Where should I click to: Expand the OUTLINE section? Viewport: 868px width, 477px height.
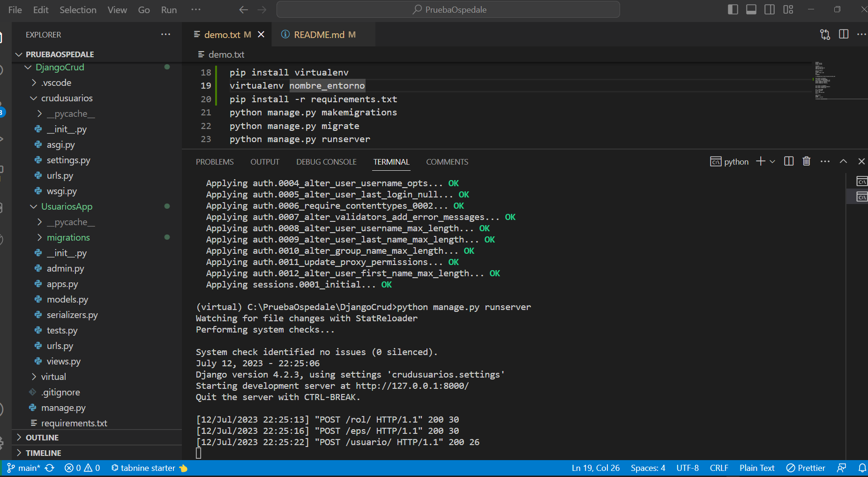[42, 438]
